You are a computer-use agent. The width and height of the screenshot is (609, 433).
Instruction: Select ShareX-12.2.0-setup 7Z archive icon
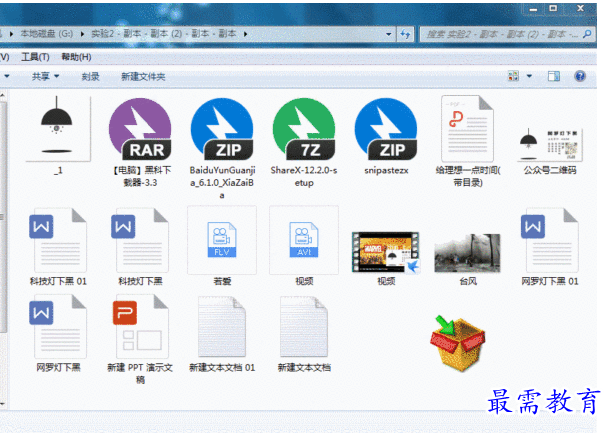(304, 129)
